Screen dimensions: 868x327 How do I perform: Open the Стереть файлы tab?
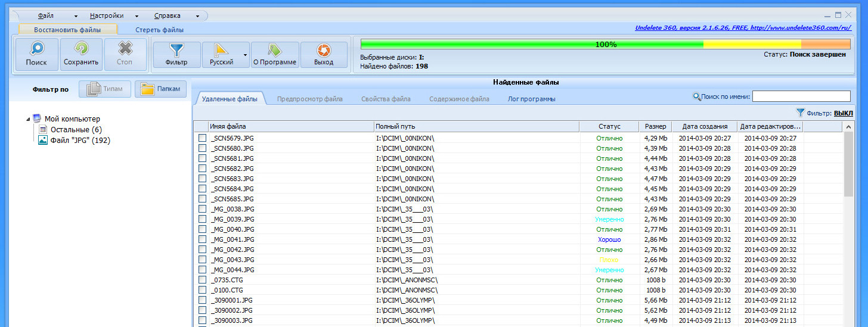click(x=159, y=29)
